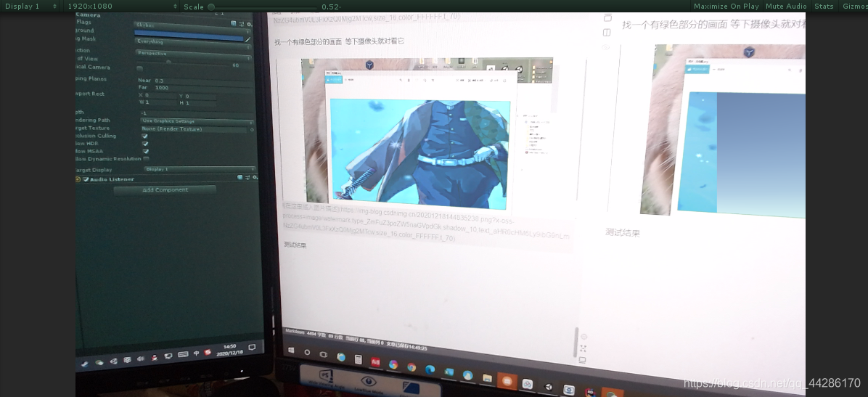Open the Target Texture object picker circle
This screenshot has width=868, height=397.
(x=252, y=130)
